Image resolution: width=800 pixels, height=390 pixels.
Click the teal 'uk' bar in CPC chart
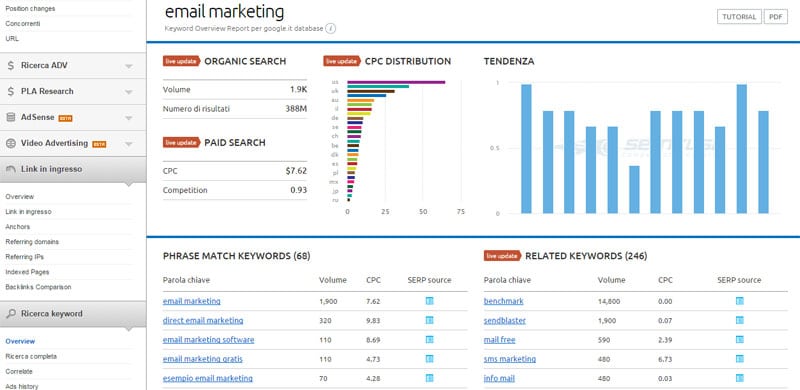(x=378, y=86)
